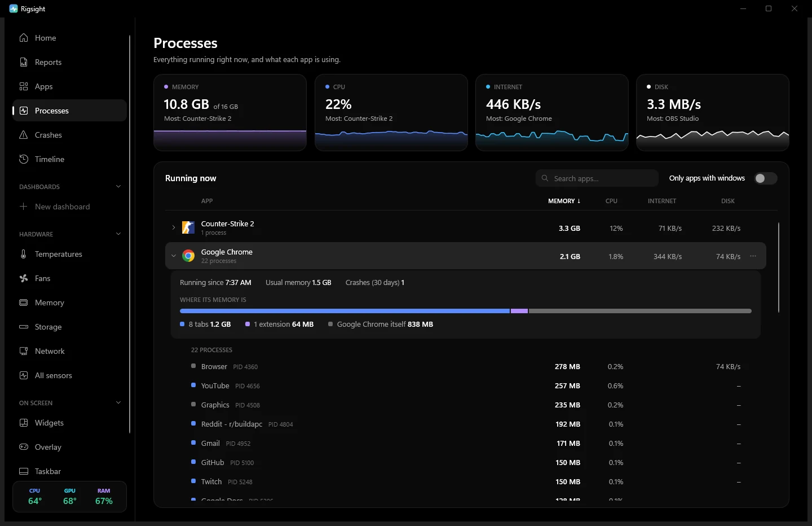Click the CPU GPU RAM status widget
The width and height of the screenshot is (812, 526).
pyautogui.click(x=69, y=497)
